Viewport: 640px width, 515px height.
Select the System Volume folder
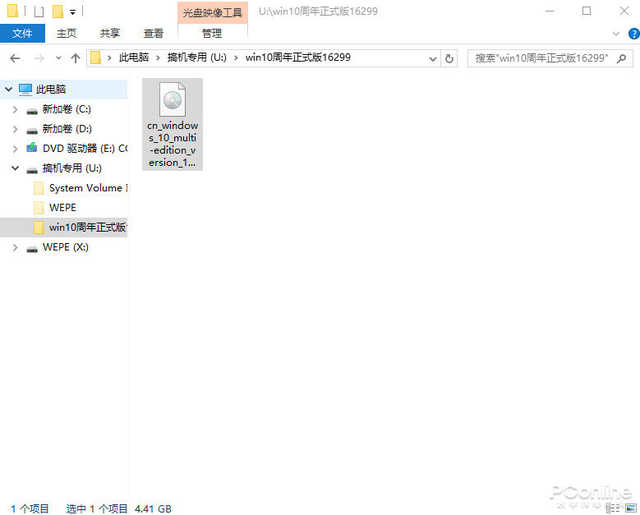pyautogui.click(x=88, y=188)
